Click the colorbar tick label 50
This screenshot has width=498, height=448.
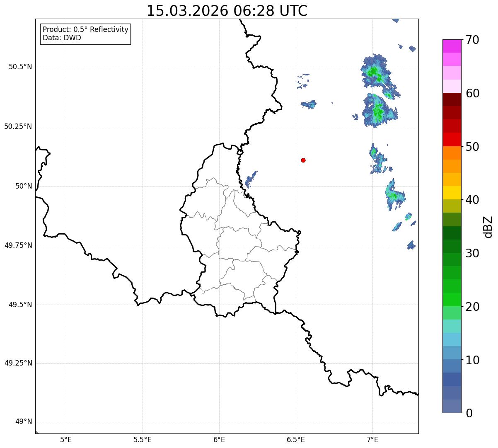(x=472, y=147)
